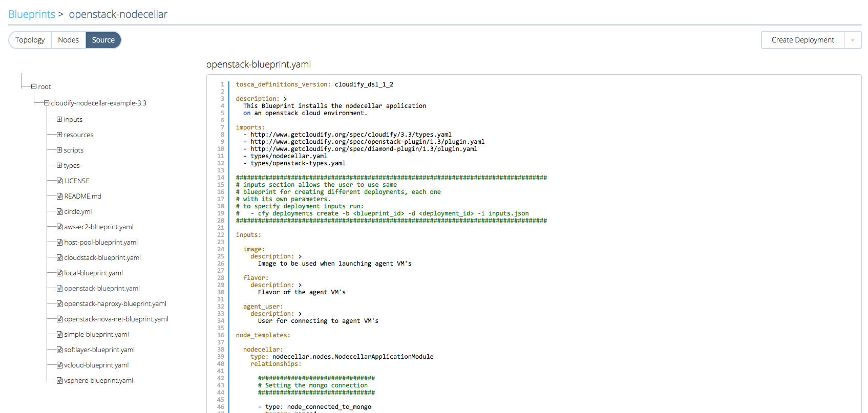Screen dimensions: 868x413
Task: Click the node_templates: line in code
Action: [x=263, y=335]
